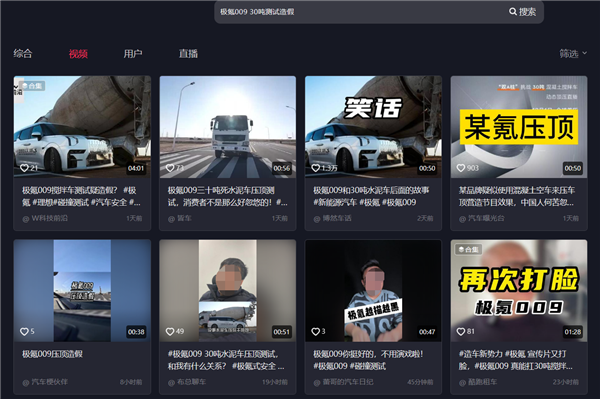
Task: Click the 19小时前 timestamp
Action: (275, 382)
